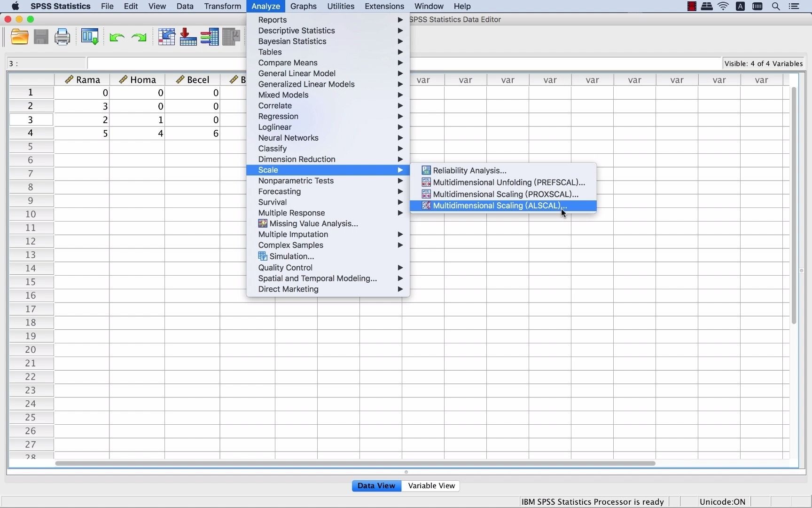Click the cell editor input bar
812x508 pixels.
404,63
